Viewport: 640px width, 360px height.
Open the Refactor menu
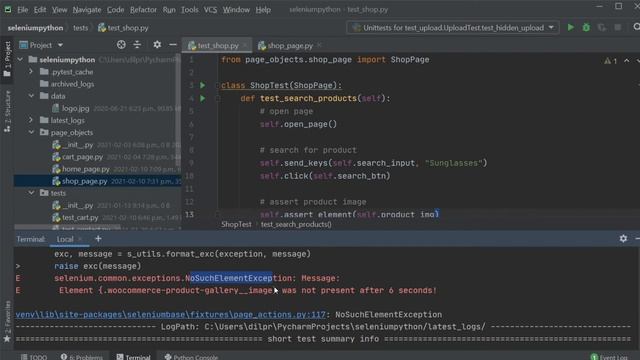[143, 9]
